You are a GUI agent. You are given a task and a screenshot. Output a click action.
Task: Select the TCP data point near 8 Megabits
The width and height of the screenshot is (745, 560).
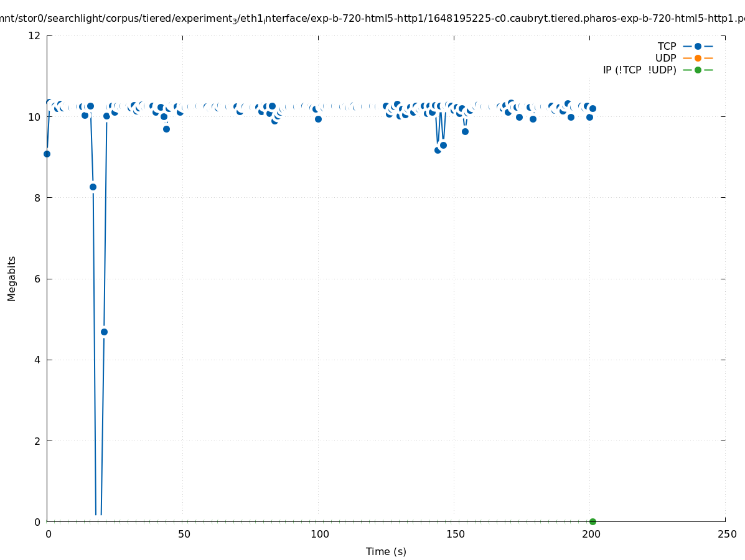click(x=93, y=187)
